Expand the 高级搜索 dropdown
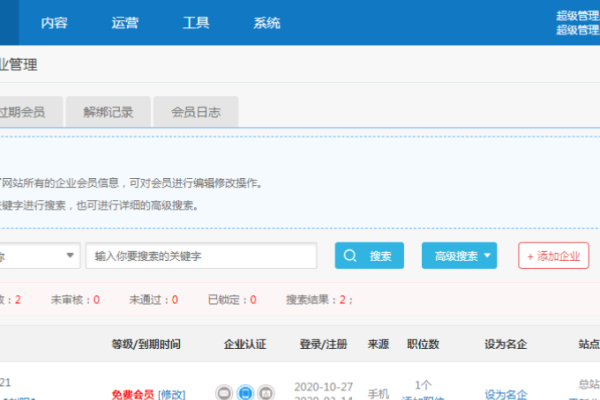The image size is (600, 400). coord(459,255)
